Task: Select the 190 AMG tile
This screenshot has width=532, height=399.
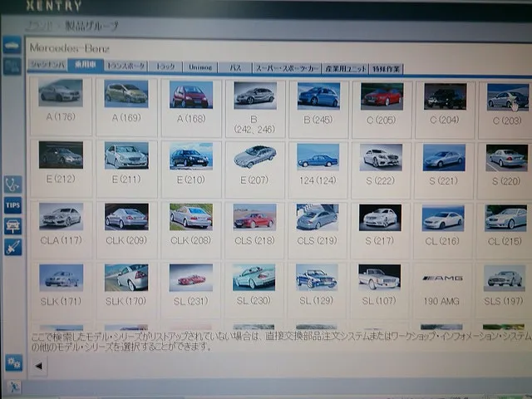Action: point(441,291)
